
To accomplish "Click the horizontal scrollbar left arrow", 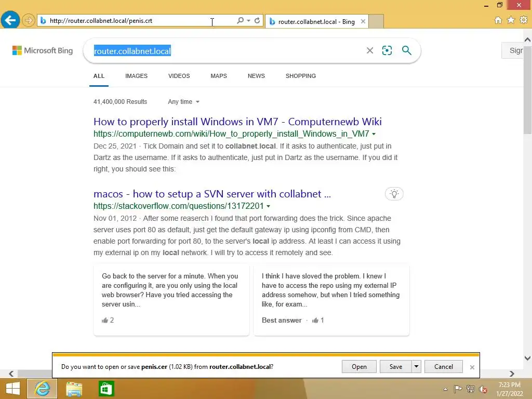I will [x=11, y=374].
